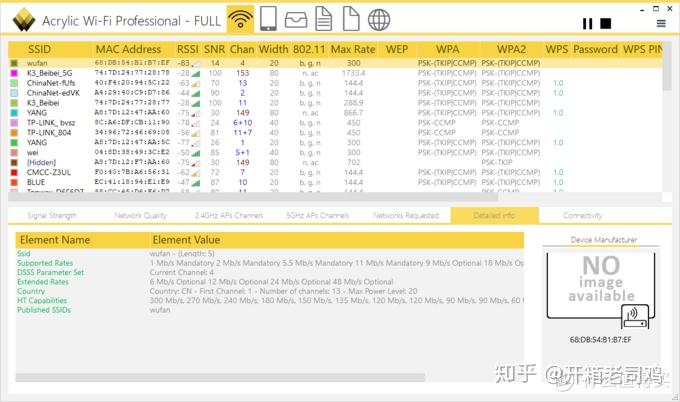Open the 2.4GHz APs Channels tab
The width and height of the screenshot is (680, 402).
(x=229, y=216)
